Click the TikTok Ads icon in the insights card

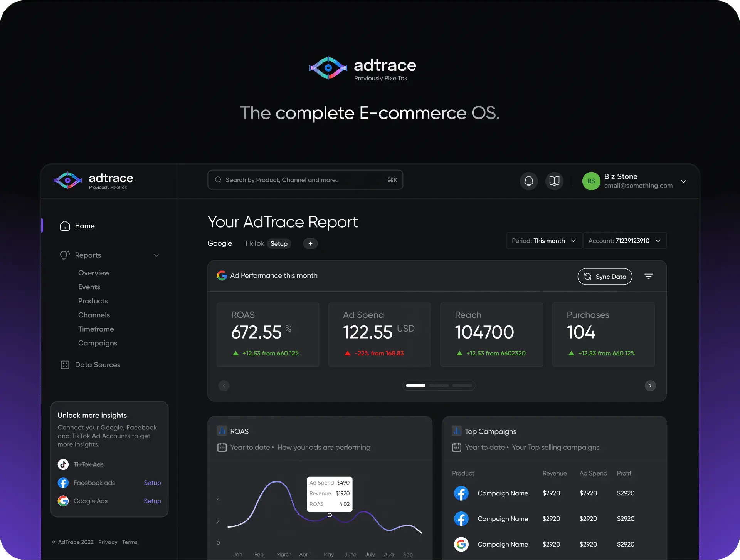tap(63, 464)
